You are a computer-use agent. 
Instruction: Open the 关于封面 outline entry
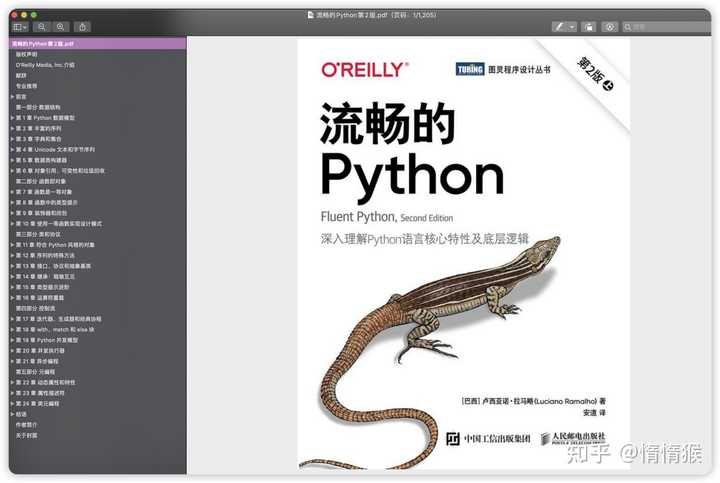27,435
